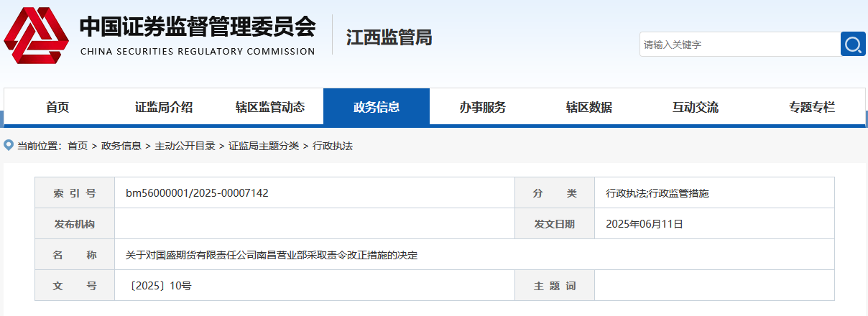Click the category value 行政执法;行政监管措施
The height and width of the screenshot is (316, 868).
pos(657,193)
